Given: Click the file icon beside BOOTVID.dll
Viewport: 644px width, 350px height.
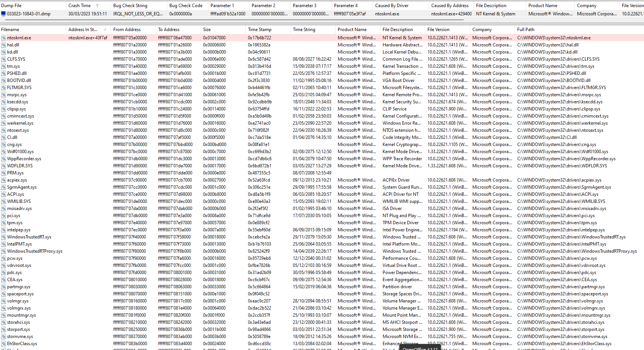Looking at the screenshot, I should pyautogui.click(x=3, y=80).
